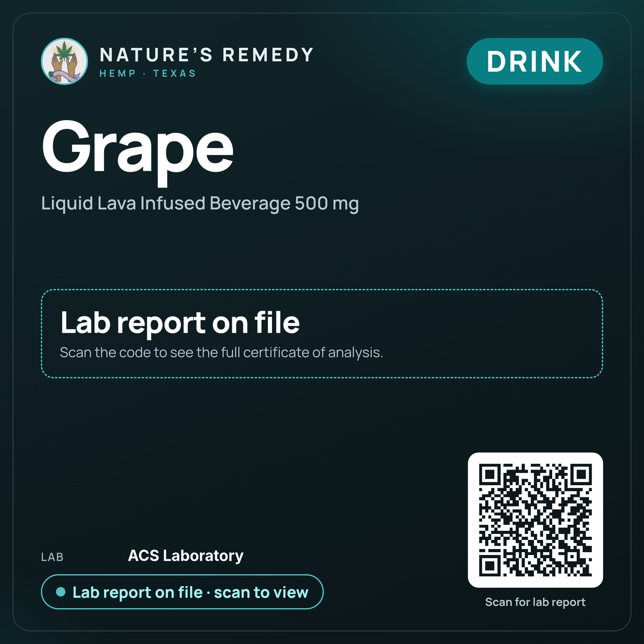Select the "NATURE'S REMEDY" brand name
The image size is (644, 644).
click(x=207, y=55)
